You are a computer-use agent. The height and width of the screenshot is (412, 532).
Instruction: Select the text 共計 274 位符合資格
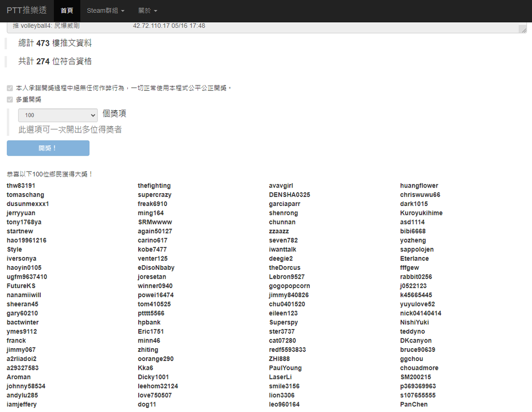click(55, 61)
